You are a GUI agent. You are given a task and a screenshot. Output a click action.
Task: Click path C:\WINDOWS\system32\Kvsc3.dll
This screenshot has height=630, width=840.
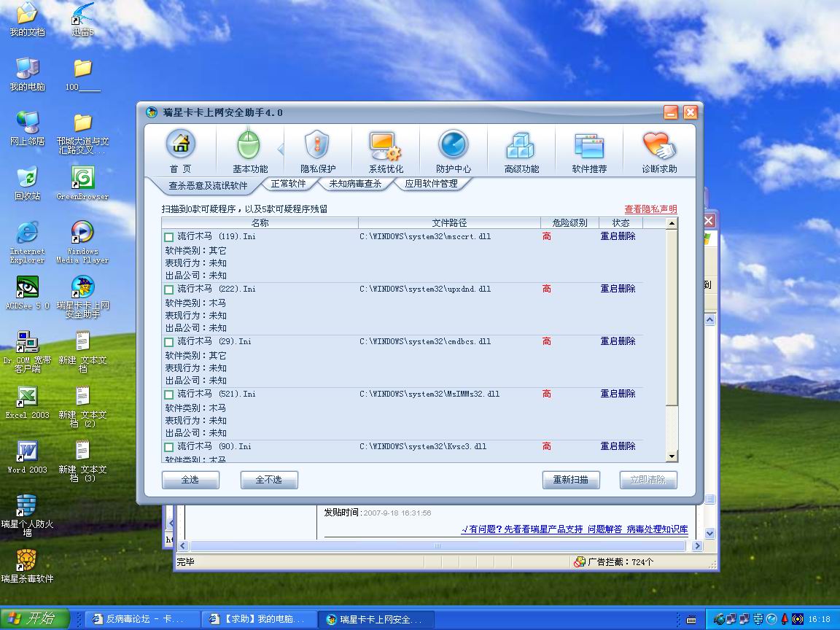[x=423, y=446]
